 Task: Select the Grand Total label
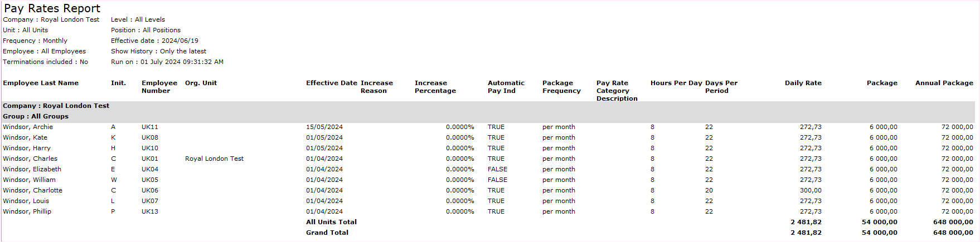[327, 233]
